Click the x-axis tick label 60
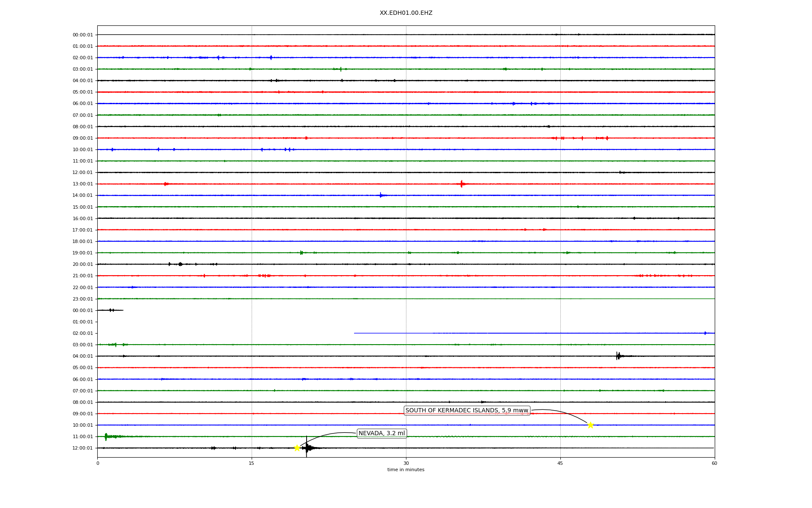The width and height of the screenshot is (812, 508). coord(714,463)
